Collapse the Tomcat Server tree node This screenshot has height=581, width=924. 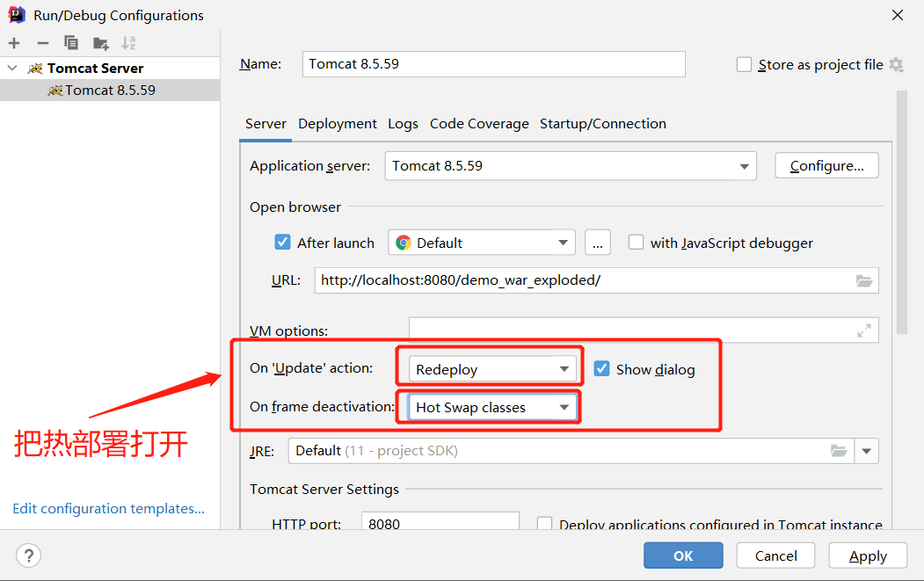(x=12, y=68)
